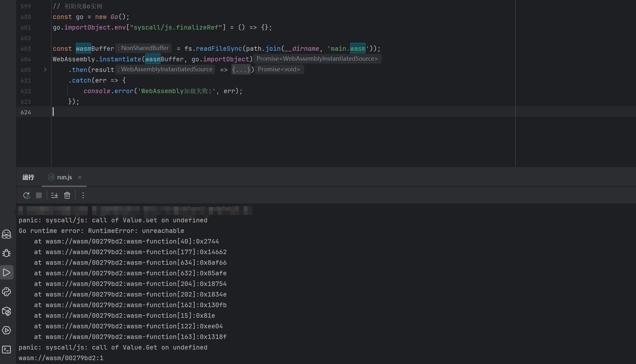
Task: Click the Rerun run.js icon
Action: pyautogui.click(x=27, y=195)
